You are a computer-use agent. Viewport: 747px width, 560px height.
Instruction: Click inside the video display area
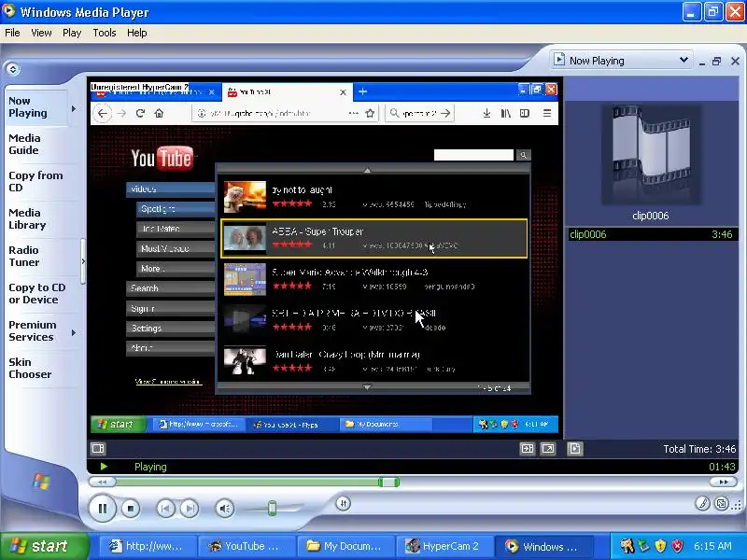(x=325, y=258)
